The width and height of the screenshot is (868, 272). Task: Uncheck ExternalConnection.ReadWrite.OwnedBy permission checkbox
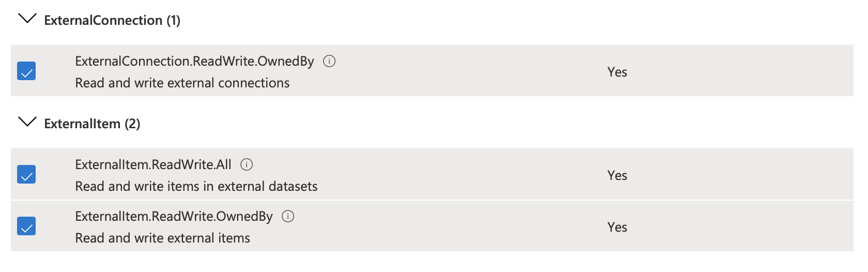coord(26,71)
